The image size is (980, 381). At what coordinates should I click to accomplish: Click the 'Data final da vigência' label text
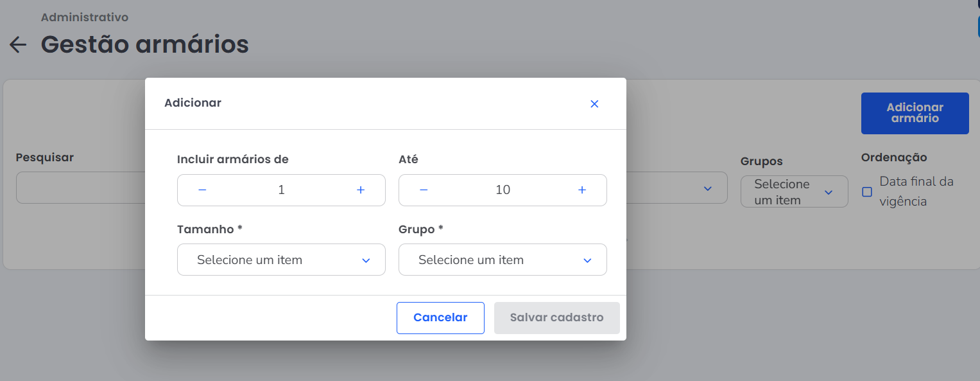pos(916,191)
